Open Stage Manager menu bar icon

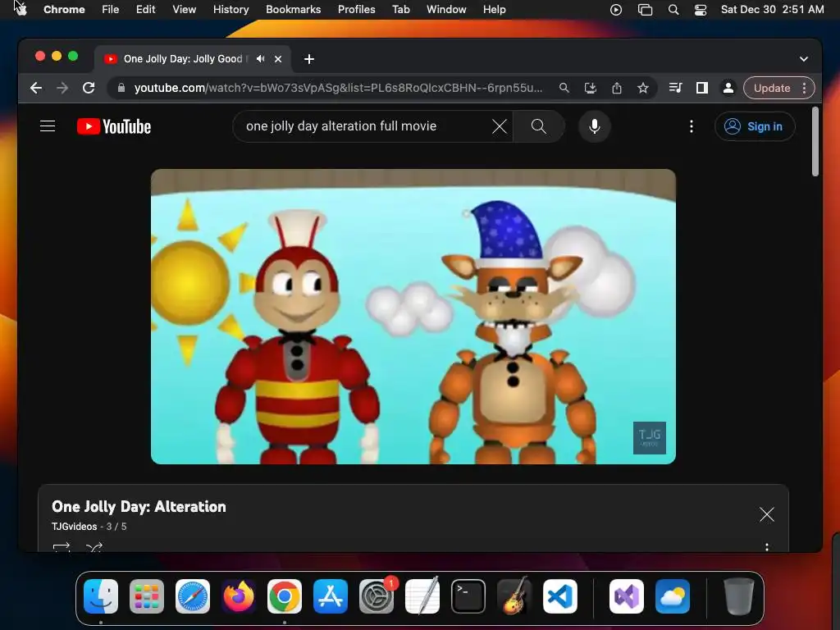(x=645, y=10)
